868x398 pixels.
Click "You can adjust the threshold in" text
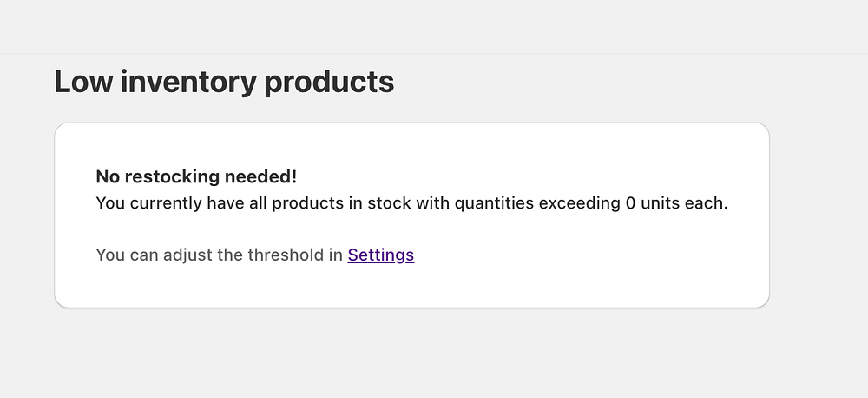pos(220,255)
